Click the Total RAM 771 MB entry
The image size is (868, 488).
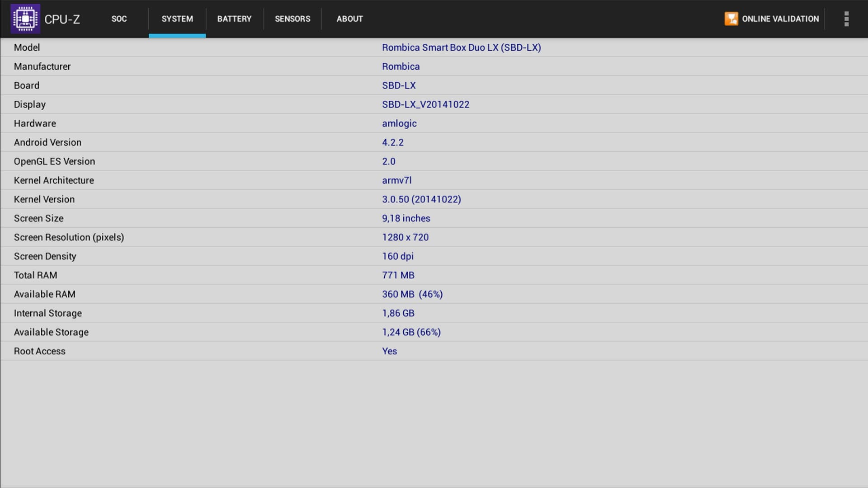point(398,275)
